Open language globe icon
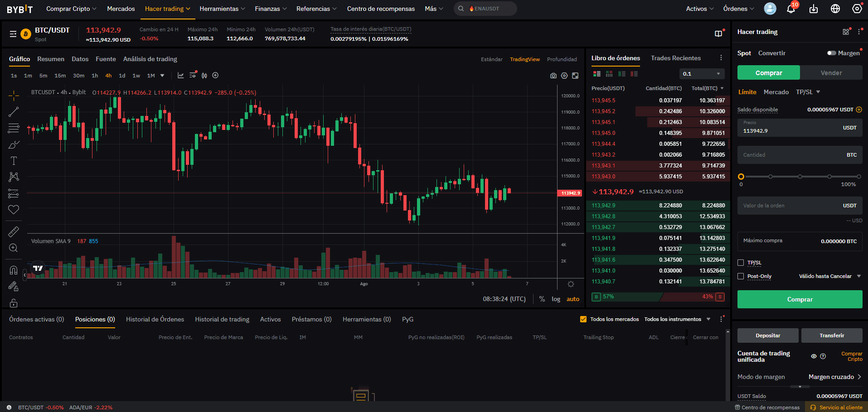868x412 pixels. (x=835, y=9)
